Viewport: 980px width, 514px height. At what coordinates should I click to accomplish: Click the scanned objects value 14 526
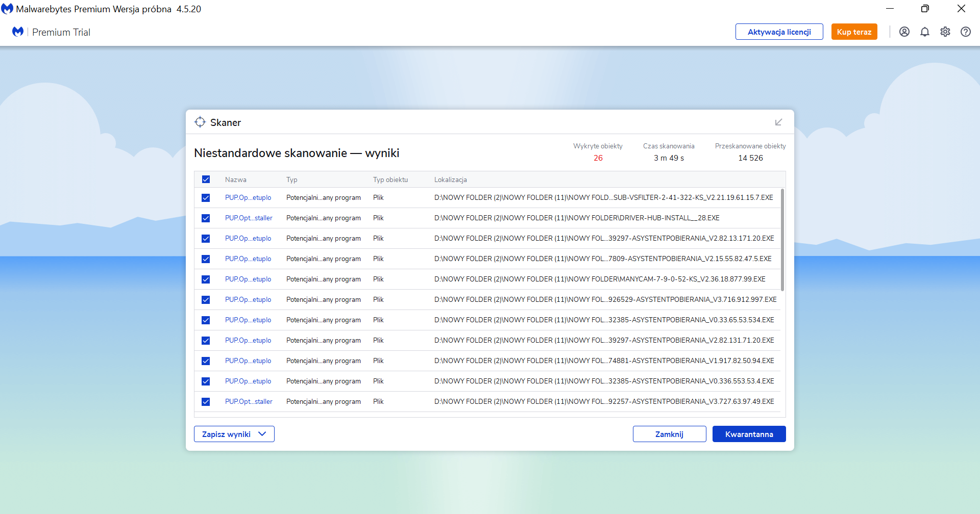(x=750, y=158)
